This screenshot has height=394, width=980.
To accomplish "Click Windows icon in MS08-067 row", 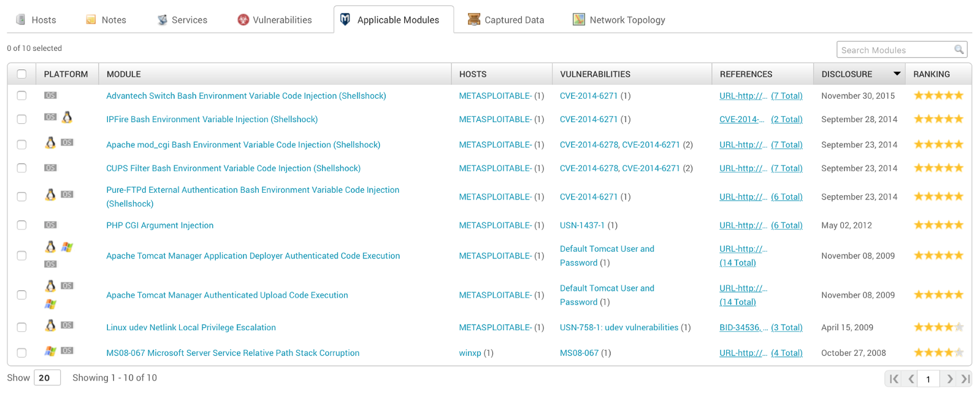I will click(x=50, y=351).
